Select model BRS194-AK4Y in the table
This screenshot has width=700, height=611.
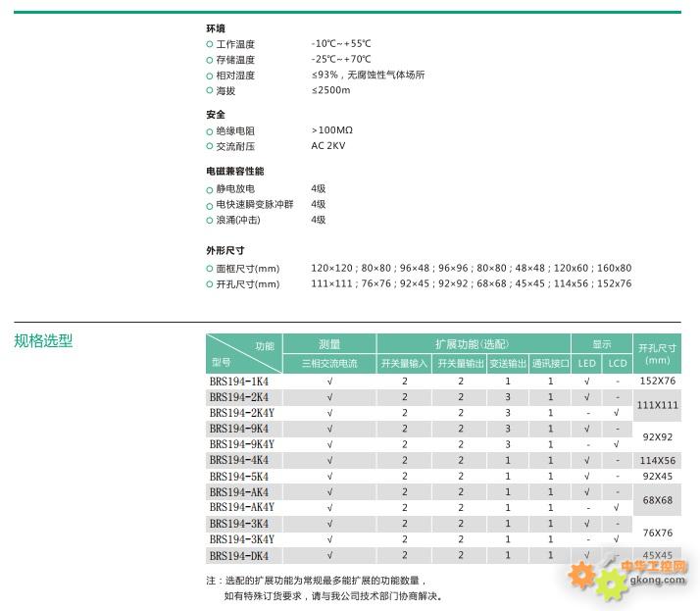click(x=242, y=507)
